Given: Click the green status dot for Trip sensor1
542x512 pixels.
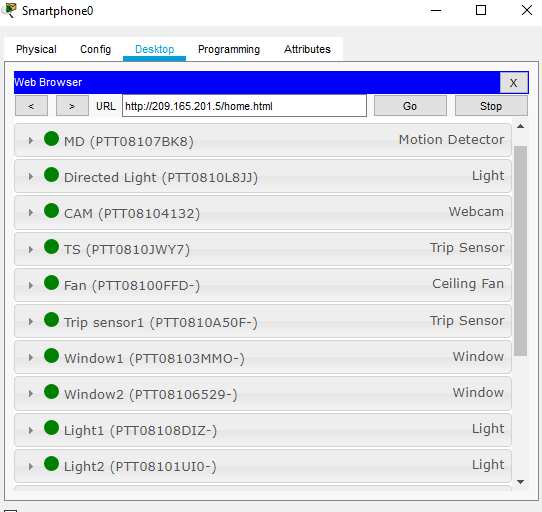Looking at the screenshot, I should [52, 319].
